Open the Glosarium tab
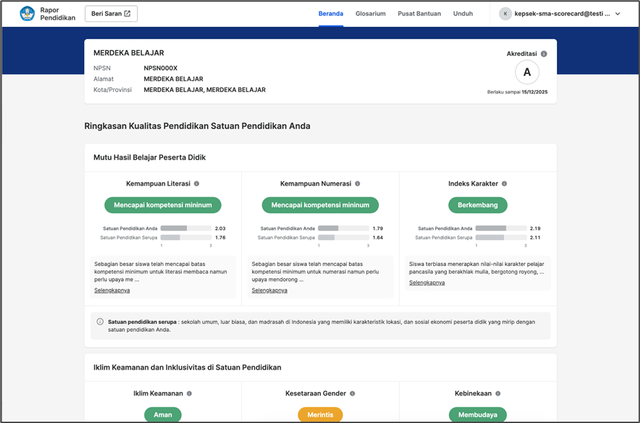 [x=370, y=14]
